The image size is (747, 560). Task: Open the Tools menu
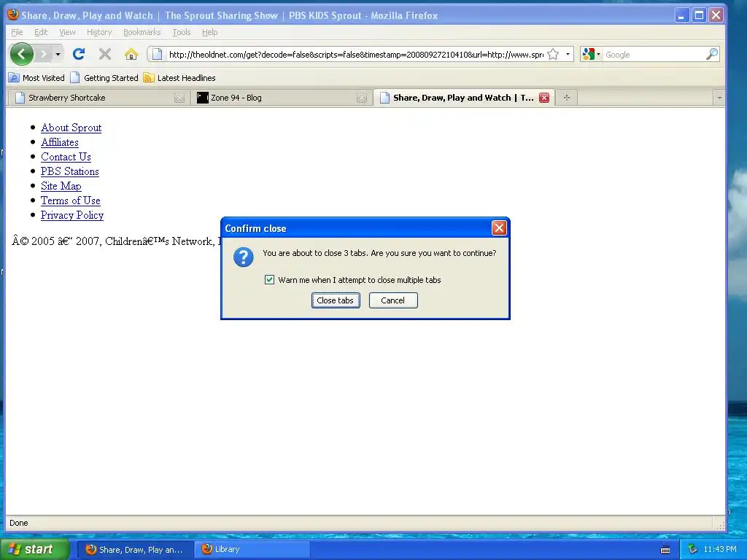182,32
